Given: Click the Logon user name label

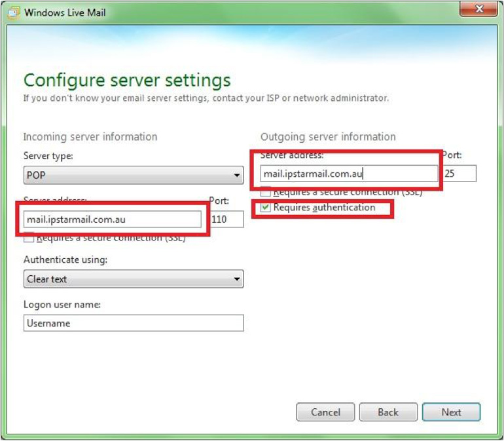Looking at the screenshot, I should coord(62,305).
